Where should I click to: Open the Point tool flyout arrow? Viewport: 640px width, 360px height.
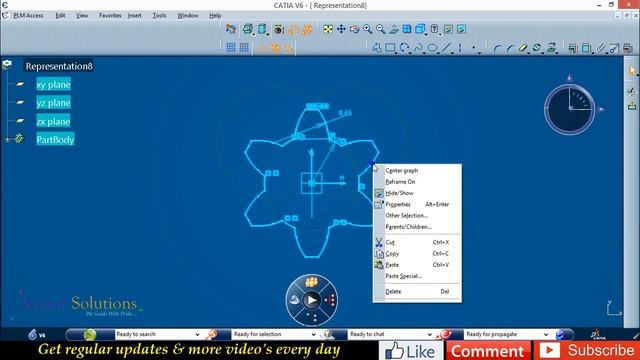(479, 53)
